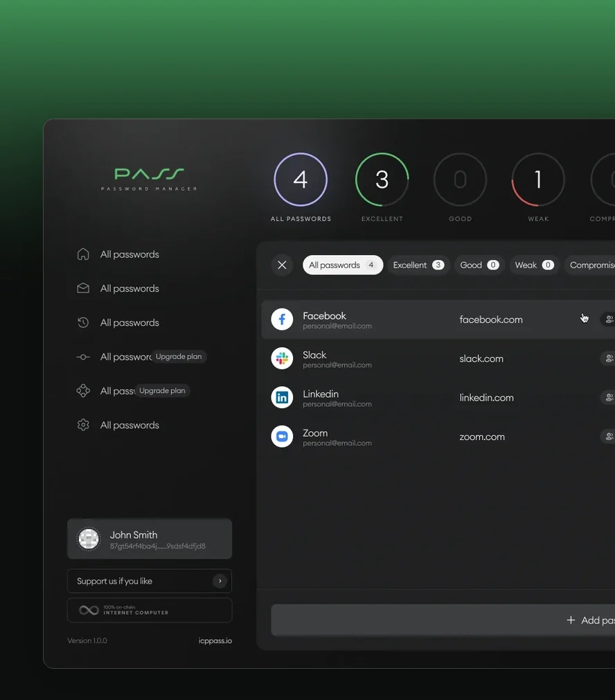Screen dimensions: 615x700
Task: Click the PASS password manager logo
Action: click(149, 179)
